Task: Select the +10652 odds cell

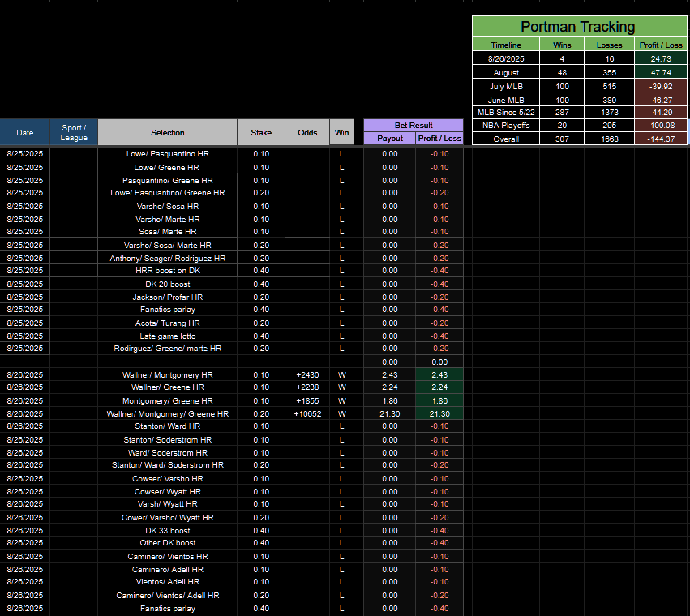Action: tap(307, 414)
